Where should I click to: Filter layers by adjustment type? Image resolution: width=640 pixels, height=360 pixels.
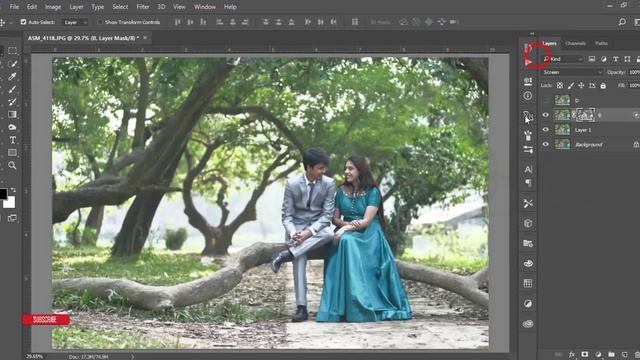(x=604, y=59)
